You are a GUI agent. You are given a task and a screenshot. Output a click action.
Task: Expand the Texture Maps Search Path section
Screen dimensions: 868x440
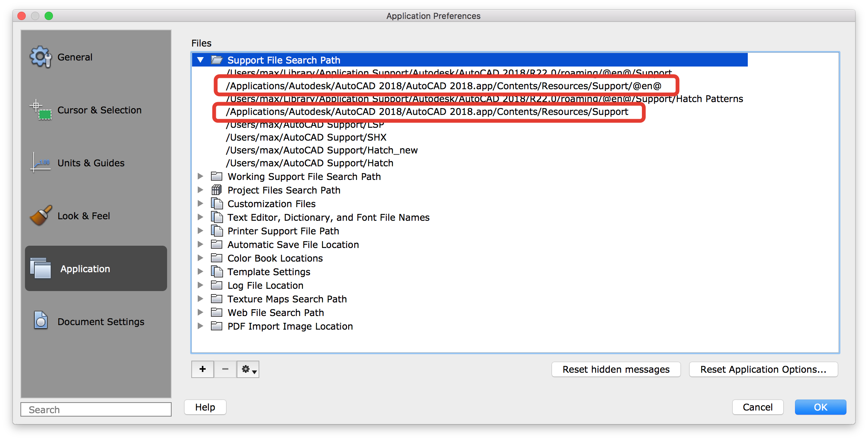tap(200, 299)
